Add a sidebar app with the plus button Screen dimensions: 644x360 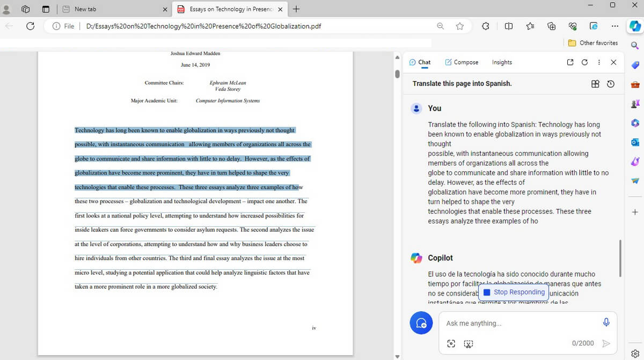635,212
